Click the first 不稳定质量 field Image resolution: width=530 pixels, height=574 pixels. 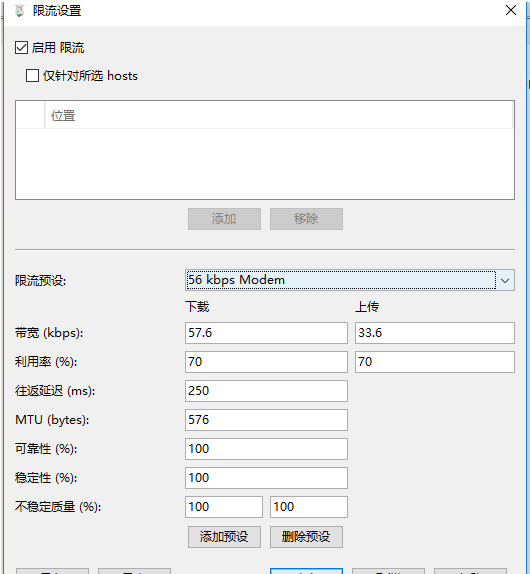coord(224,507)
